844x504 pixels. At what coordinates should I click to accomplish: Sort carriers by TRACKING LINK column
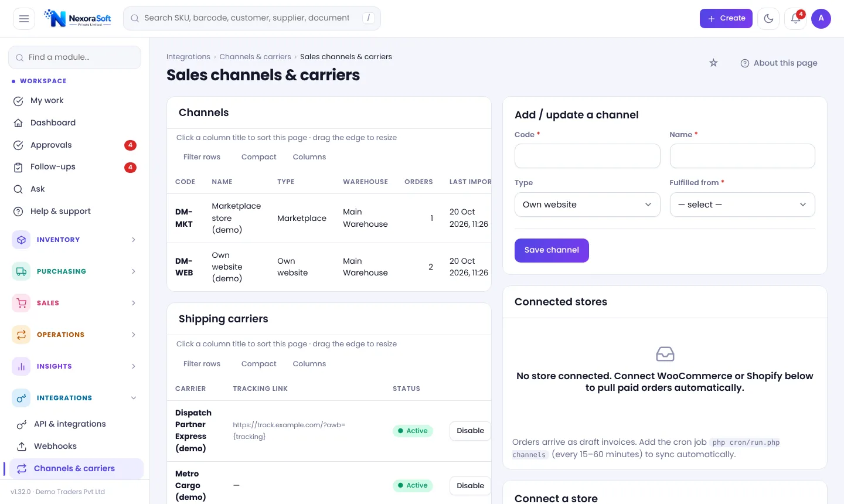(x=260, y=389)
